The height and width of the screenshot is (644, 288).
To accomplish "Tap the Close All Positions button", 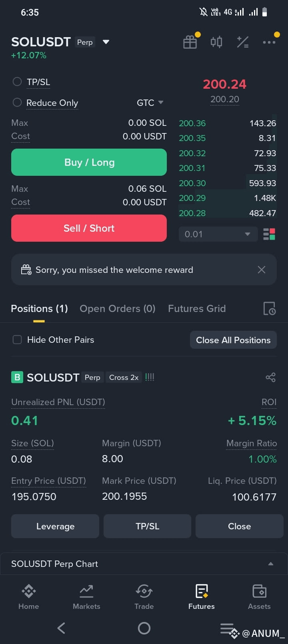I will coord(233,340).
